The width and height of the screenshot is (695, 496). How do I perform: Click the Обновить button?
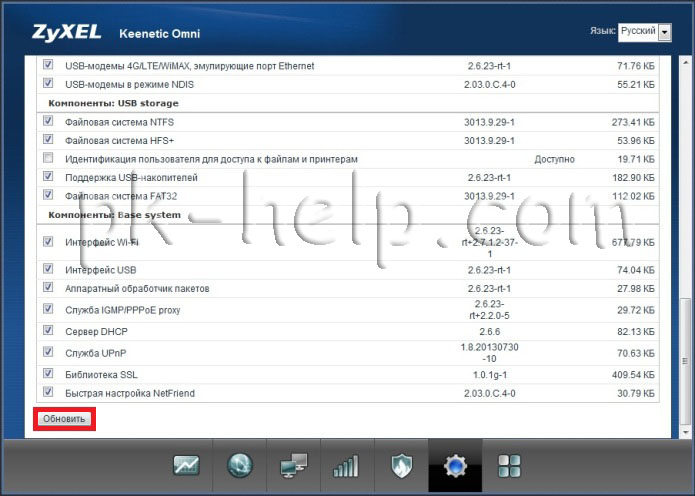pos(64,419)
